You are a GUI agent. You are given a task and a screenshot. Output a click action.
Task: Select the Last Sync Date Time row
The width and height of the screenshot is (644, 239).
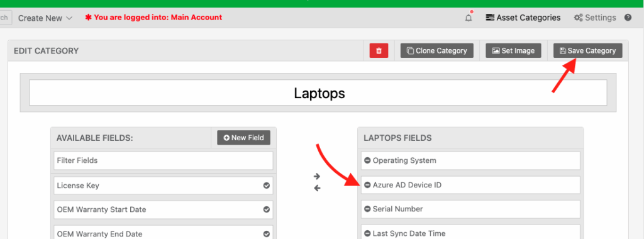point(470,232)
